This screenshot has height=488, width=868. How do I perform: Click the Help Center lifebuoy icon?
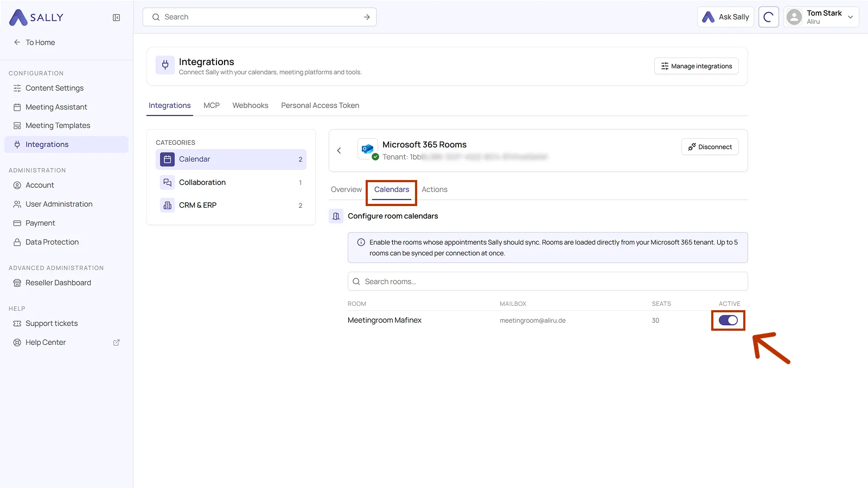click(17, 342)
